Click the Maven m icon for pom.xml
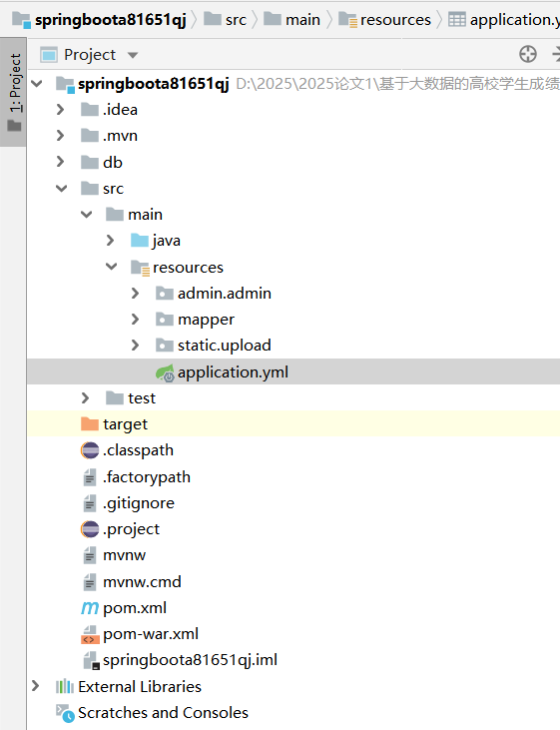 click(90, 608)
